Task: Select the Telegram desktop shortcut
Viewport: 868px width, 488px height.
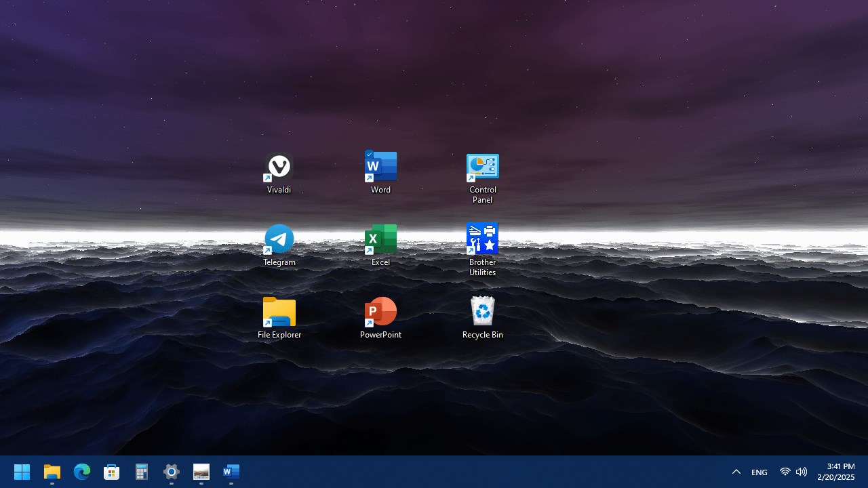Action: pyautogui.click(x=279, y=245)
